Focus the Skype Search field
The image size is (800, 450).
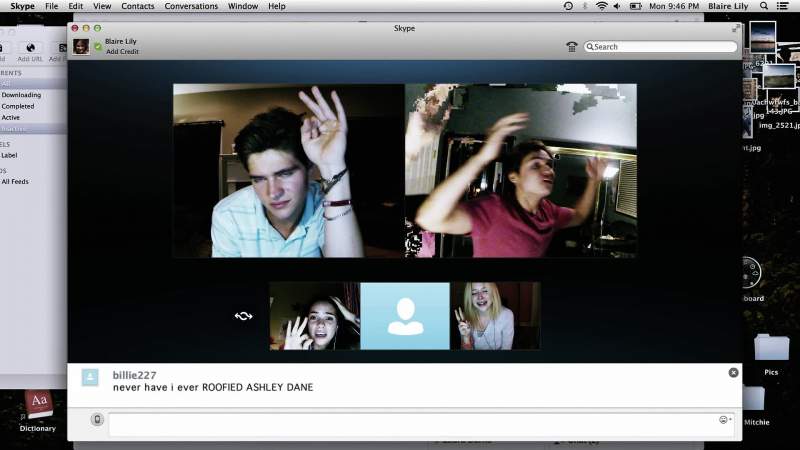(660, 46)
